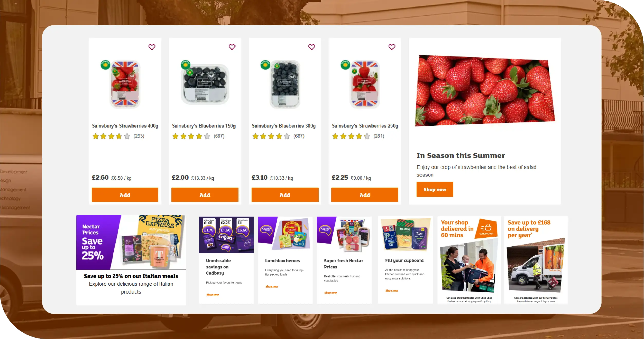This screenshot has width=644, height=339.
Task: Follow Shop now link under Cadbury savings
Action: [213, 295]
